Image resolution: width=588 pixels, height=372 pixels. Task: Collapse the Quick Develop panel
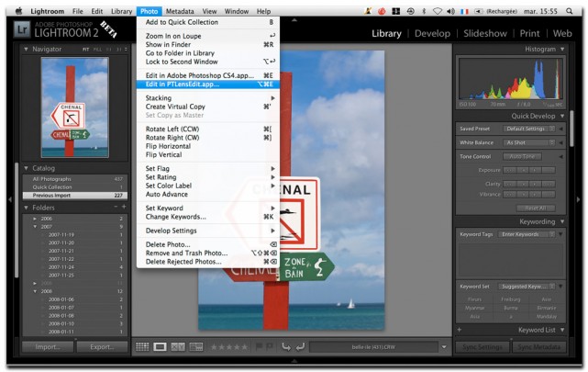(562, 116)
